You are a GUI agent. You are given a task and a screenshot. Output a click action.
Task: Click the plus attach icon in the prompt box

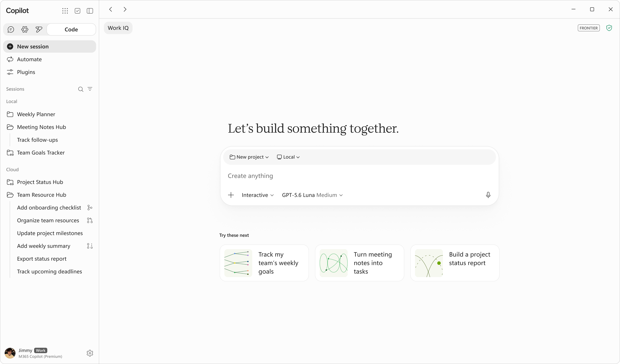pos(231,195)
